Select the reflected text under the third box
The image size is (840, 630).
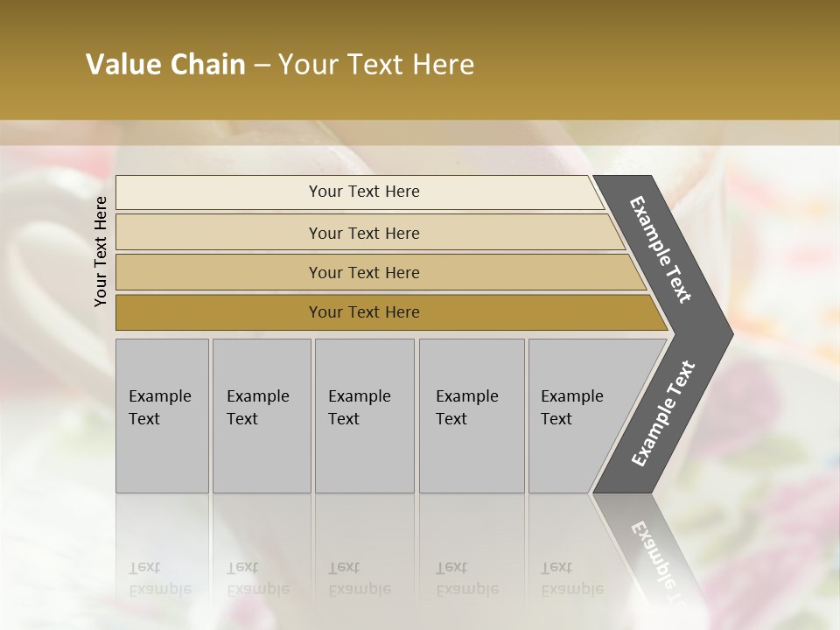(359, 579)
